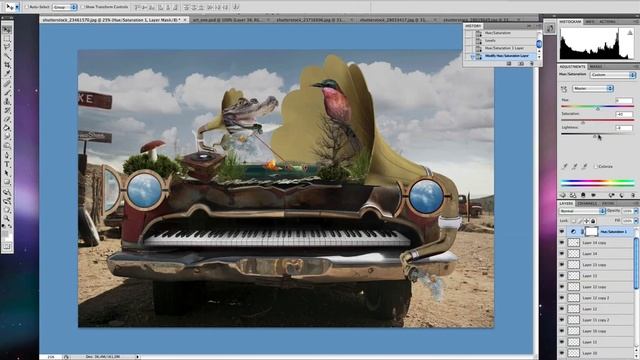This screenshot has width=640, height=360.
Task: Click the collapsed History panel dock icon
Action: tap(550, 28)
